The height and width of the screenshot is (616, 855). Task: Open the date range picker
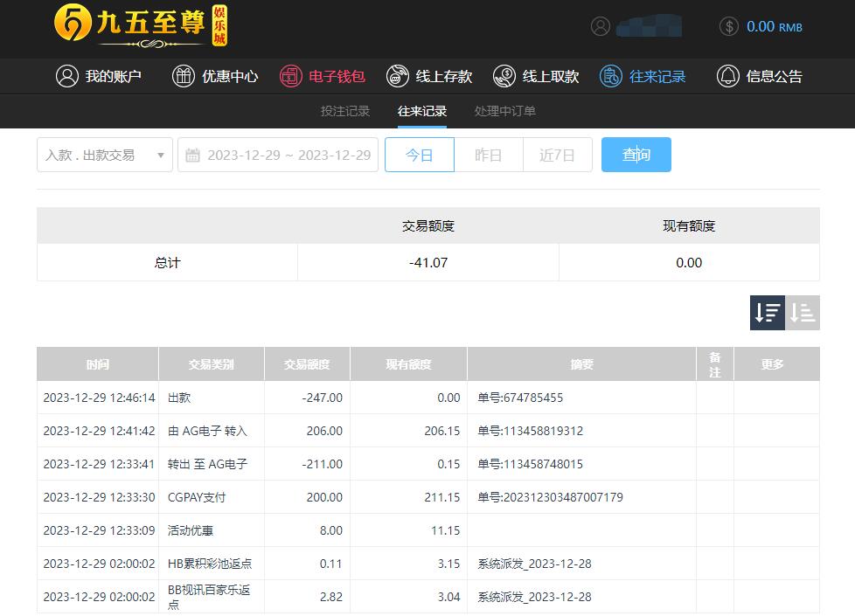[x=278, y=155]
